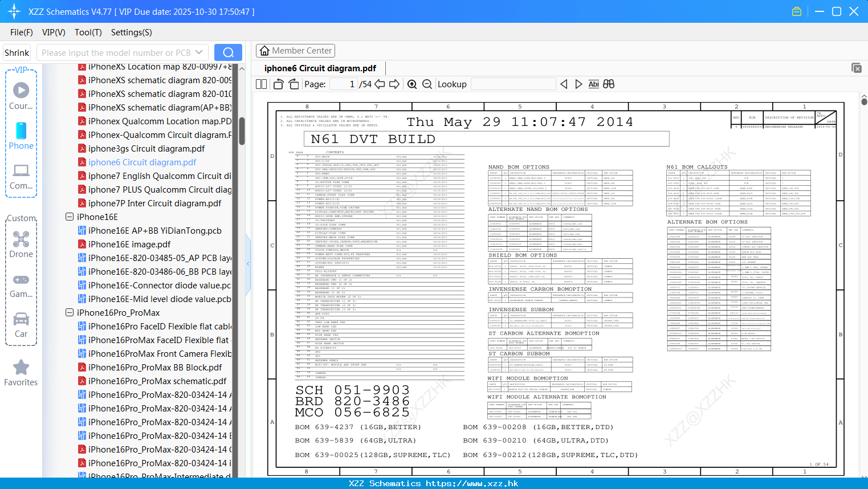The image size is (868, 489).
Task: Open iPhone16ProMax Front Camera Flexible file
Action: point(160,353)
